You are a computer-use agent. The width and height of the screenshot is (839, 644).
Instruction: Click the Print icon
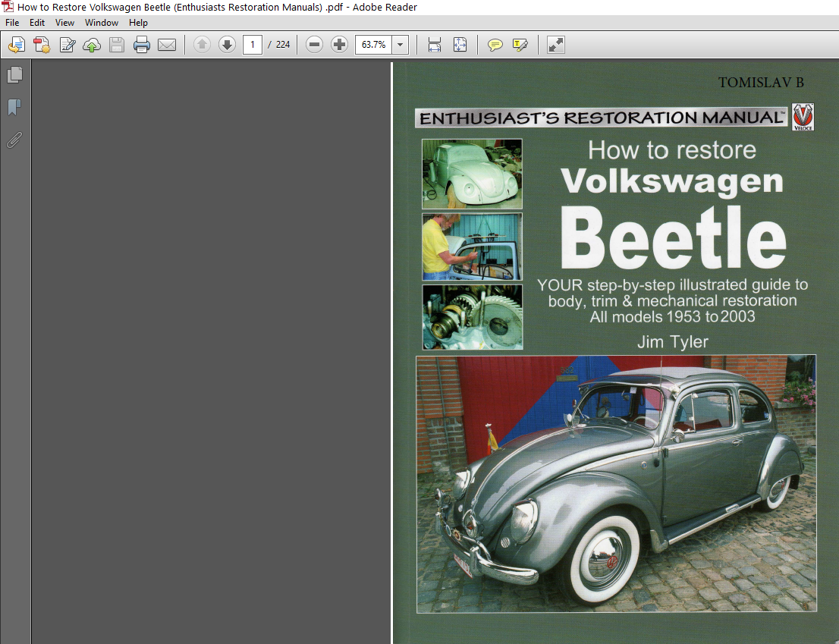(x=142, y=45)
